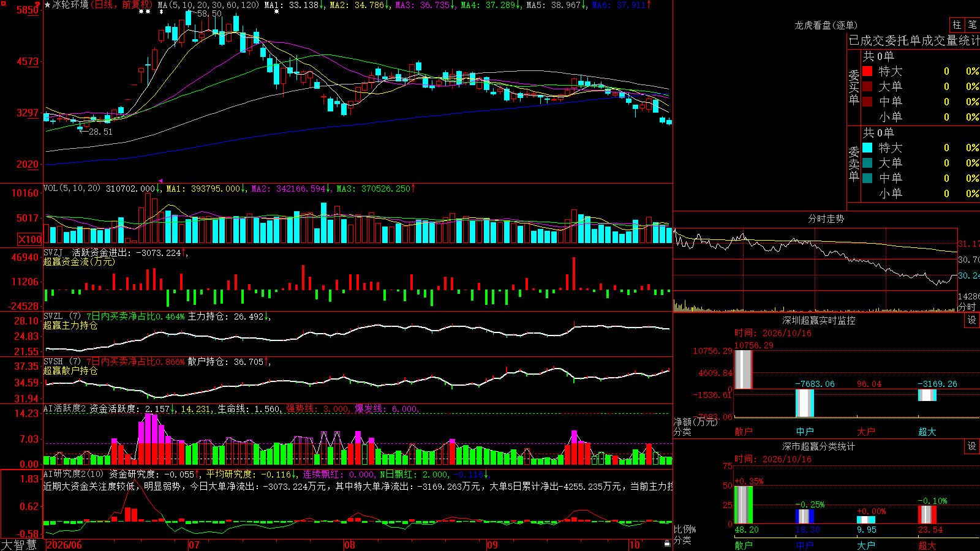
Task: Click the star icon before 冰轮环境
Action: (48, 5)
